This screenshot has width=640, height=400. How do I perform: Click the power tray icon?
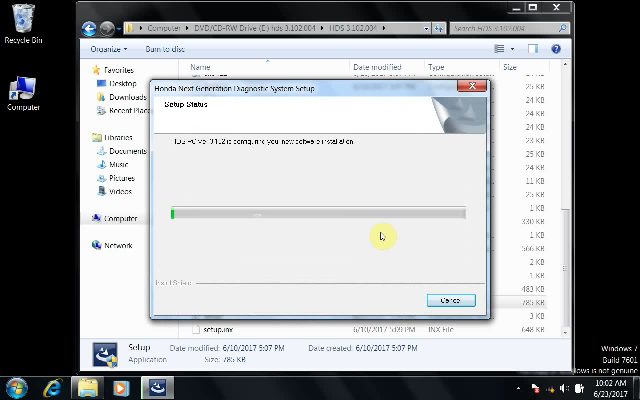(580, 388)
